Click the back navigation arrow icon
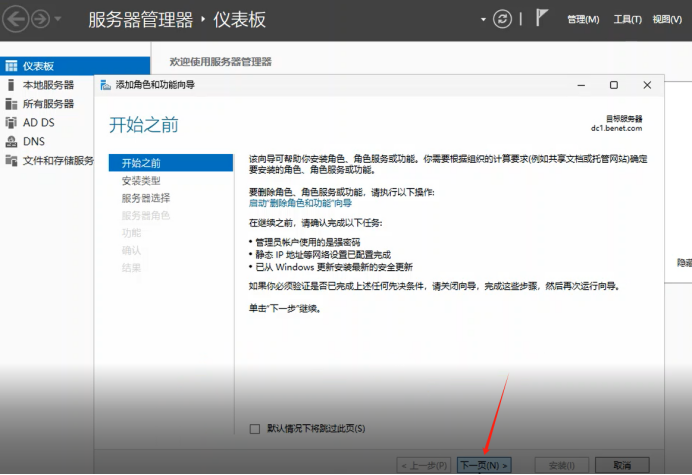The image size is (692, 475). pos(16,19)
